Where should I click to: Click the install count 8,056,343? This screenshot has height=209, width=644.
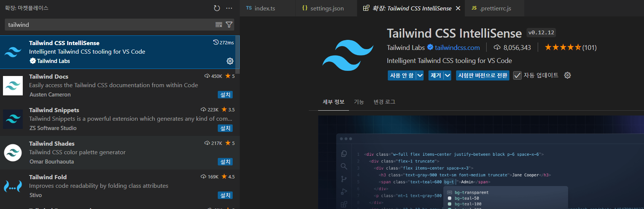(x=512, y=47)
